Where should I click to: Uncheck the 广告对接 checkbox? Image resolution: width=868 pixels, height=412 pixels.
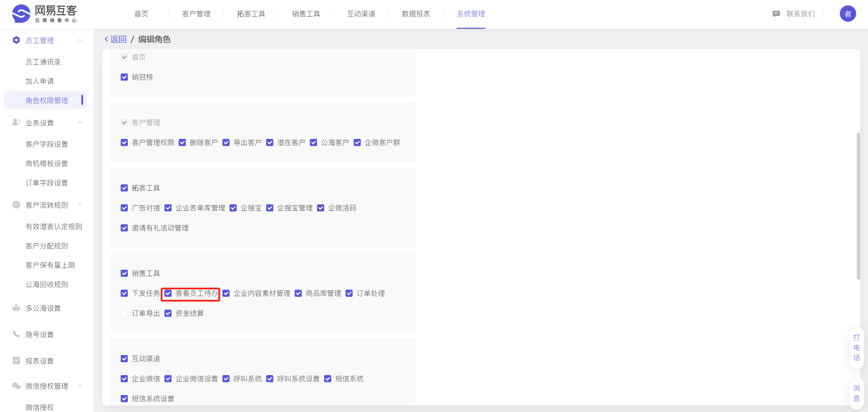tap(124, 208)
